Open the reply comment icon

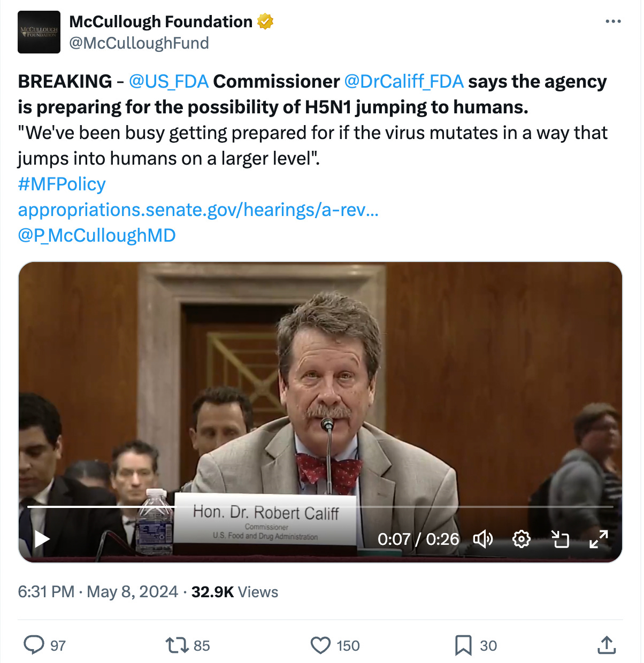34,645
